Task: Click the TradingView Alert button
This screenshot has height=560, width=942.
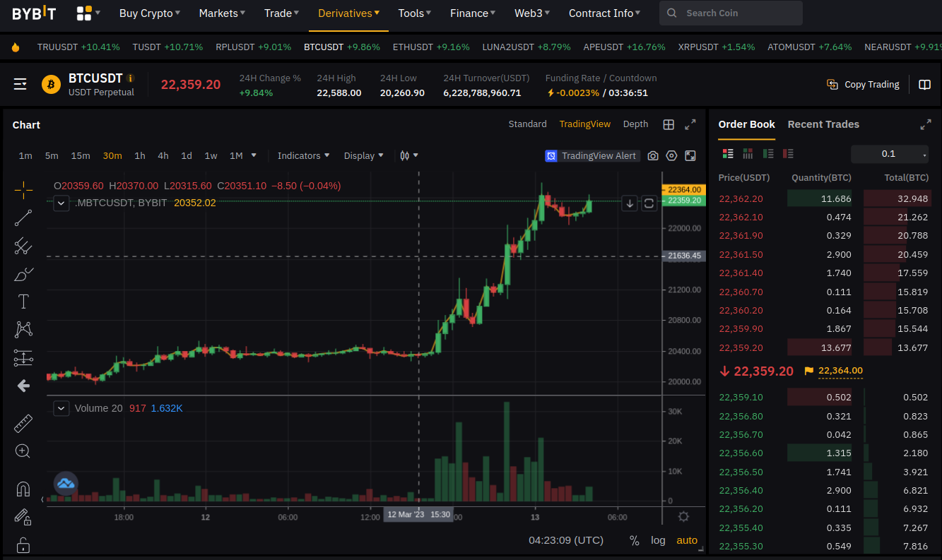Action: [592, 155]
